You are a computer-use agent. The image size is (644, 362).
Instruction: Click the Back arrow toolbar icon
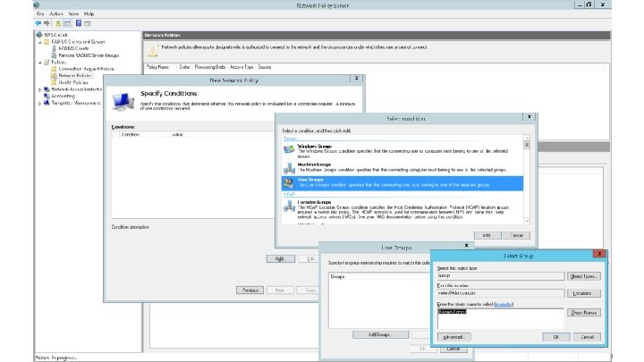(38, 23)
